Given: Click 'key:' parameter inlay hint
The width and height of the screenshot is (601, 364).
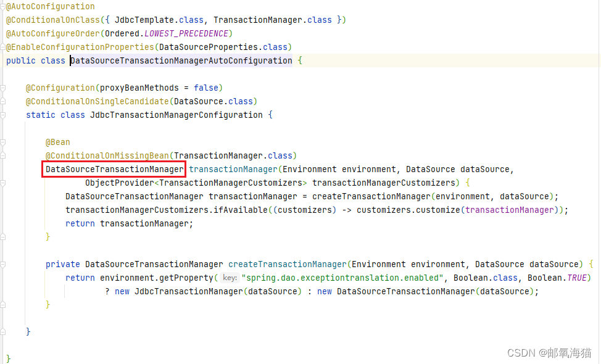Looking at the screenshot, I should click(x=230, y=278).
